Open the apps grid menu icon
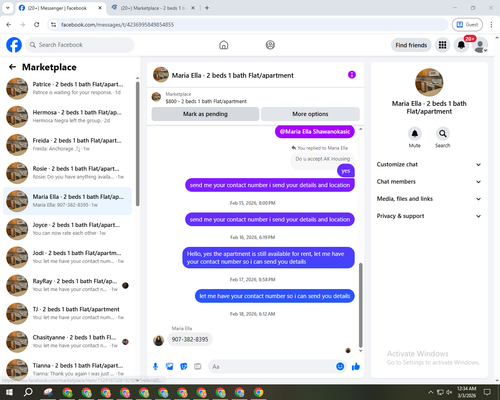This screenshot has width=500, height=400. pos(442,45)
